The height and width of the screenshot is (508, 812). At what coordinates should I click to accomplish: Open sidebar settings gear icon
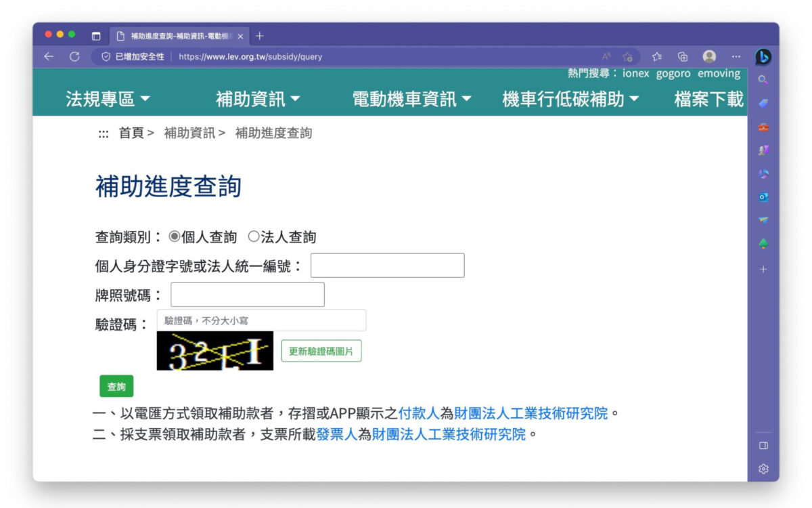click(763, 469)
